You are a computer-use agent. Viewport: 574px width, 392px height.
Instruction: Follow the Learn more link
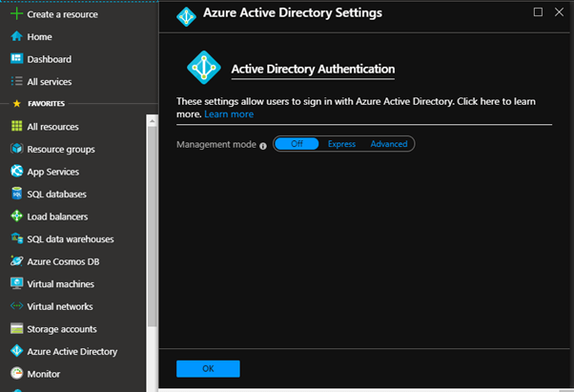coord(229,114)
